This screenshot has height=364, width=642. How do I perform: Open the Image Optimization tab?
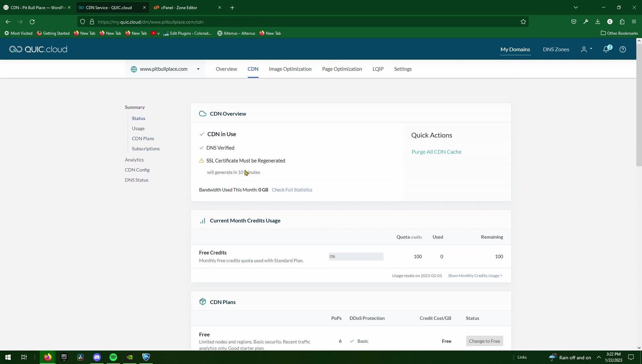(290, 69)
